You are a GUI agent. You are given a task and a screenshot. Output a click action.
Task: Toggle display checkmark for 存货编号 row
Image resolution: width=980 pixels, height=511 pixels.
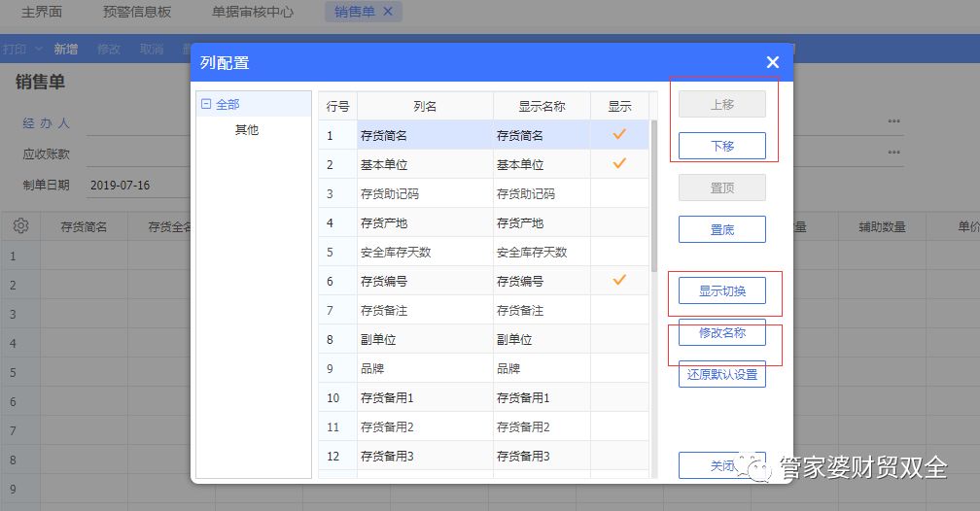click(619, 281)
